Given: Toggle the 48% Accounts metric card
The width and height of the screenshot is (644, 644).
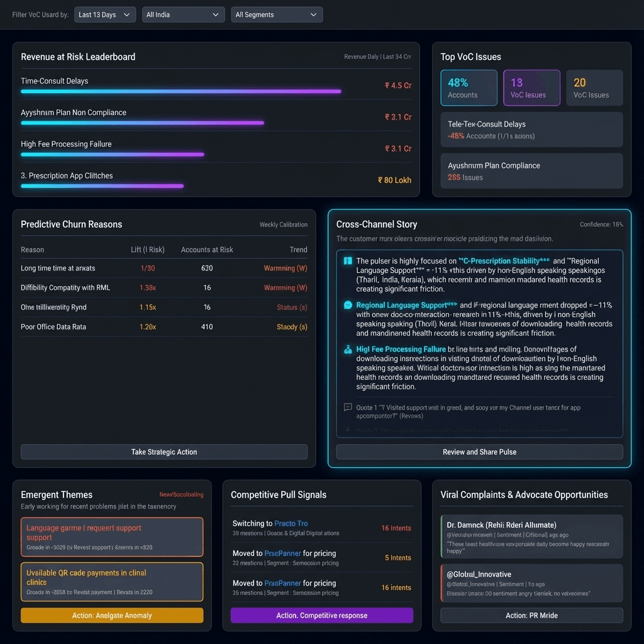Looking at the screenshot, I should coord(469,87).
